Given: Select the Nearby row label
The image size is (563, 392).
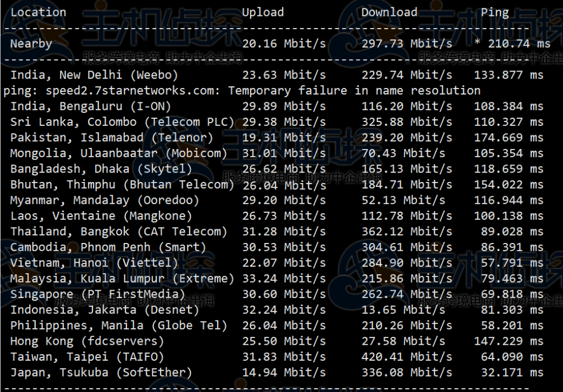Looking at the screenshot, I should click(31, 44).
